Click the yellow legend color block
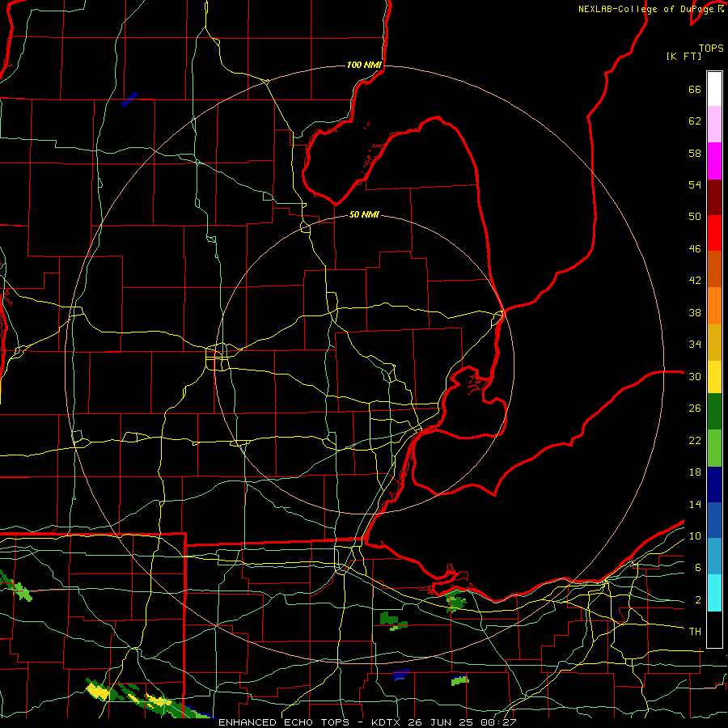This screenshot has height=728, width=728. coord(714,376)
